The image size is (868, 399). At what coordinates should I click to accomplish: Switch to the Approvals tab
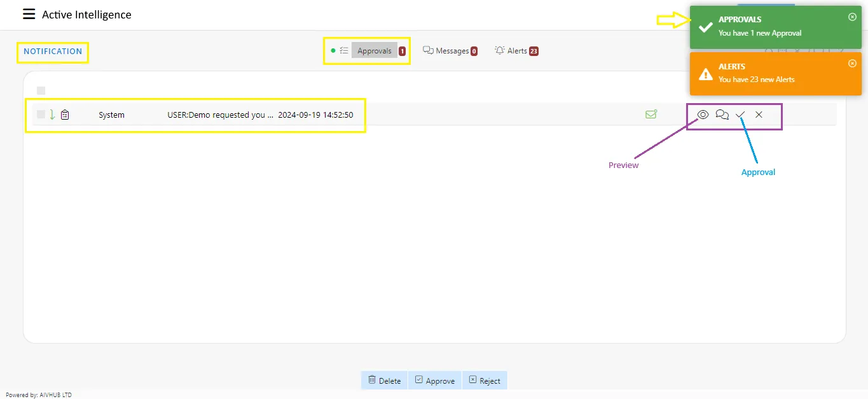tap(375, 51)
